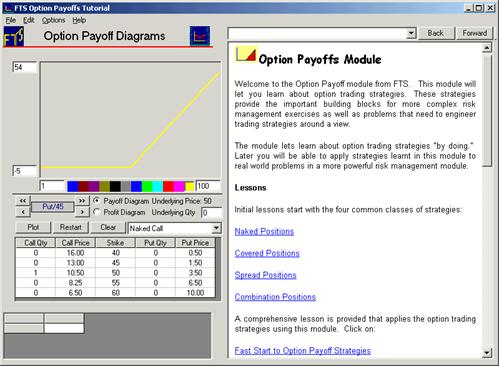Click the Clear button
The height and width of the screenshot is (366, 499).
pyautogui.click(x=108, y=228)
